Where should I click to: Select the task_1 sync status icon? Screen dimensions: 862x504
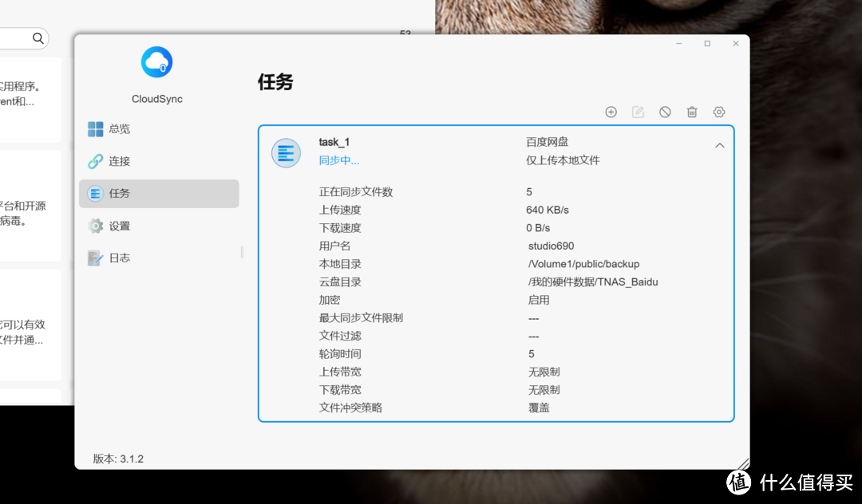click(286, 153)
